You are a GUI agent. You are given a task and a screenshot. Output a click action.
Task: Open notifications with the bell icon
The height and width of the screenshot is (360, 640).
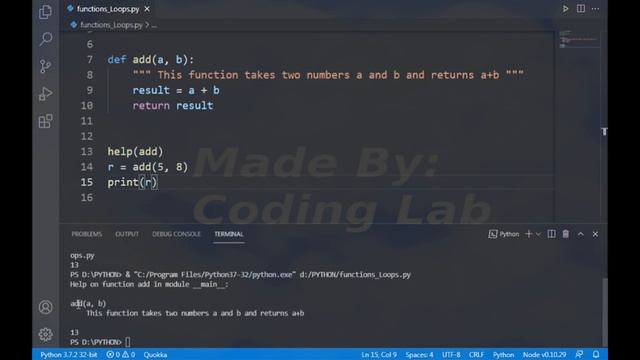[596, 354]
